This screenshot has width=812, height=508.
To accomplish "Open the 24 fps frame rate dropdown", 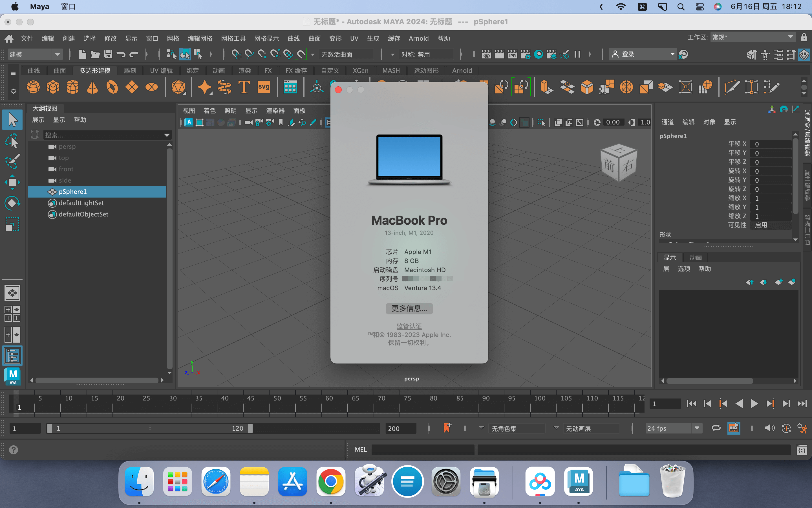I will coord(673,428).
